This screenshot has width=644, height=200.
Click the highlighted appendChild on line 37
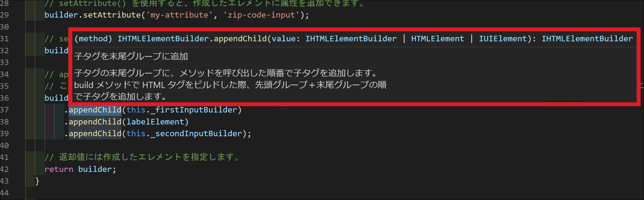click(x=95, y=110)
